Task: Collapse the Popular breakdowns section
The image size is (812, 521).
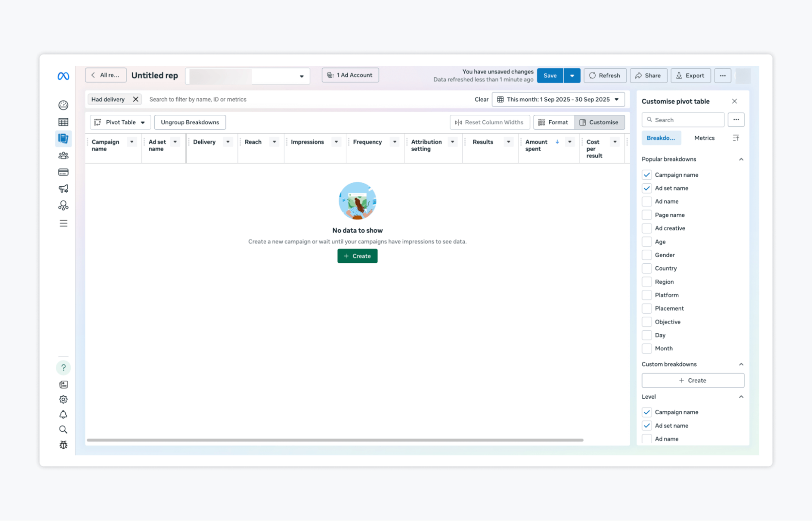Action: [x=741, y=159]
